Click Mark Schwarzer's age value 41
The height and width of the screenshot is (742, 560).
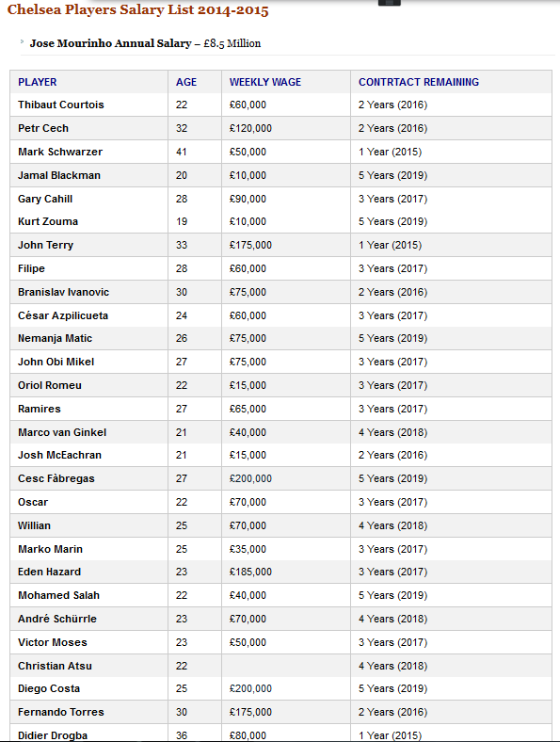[x=182, y=152]
